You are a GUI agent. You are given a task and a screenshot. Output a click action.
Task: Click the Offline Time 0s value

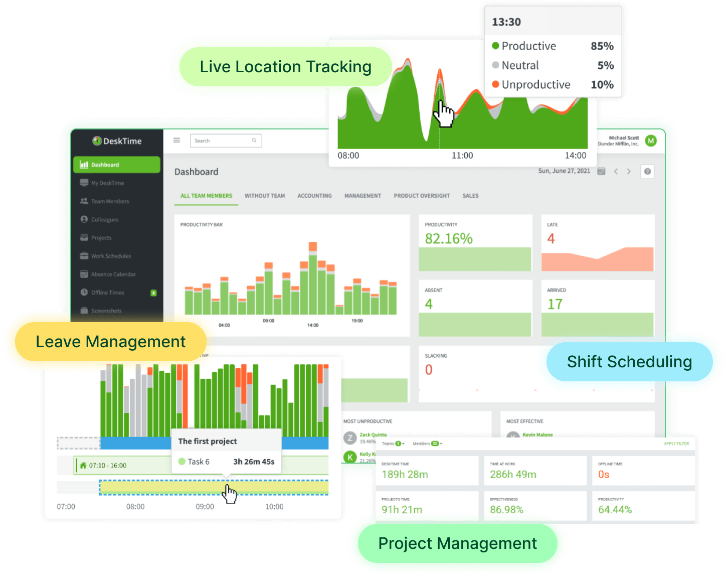pyautogui.click(x=604, y=475)
